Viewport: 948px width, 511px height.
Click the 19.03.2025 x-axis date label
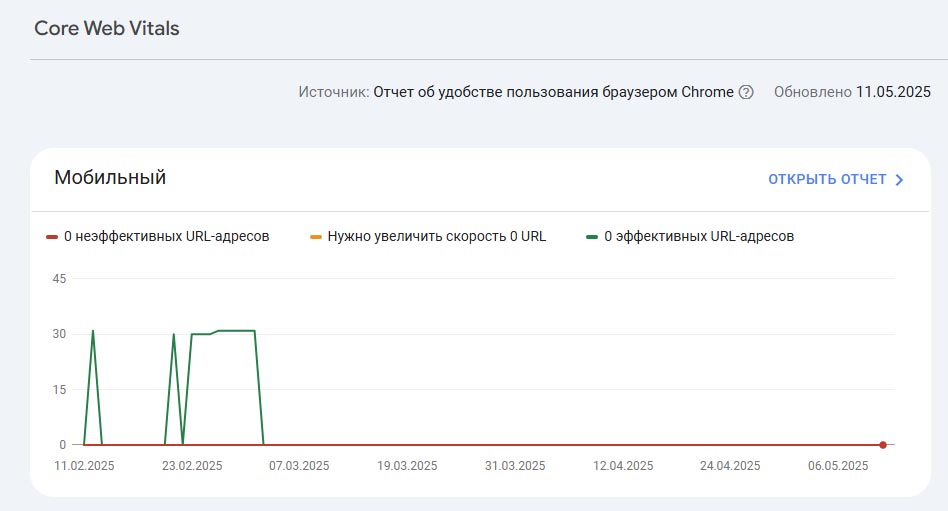tap(407, 466)
